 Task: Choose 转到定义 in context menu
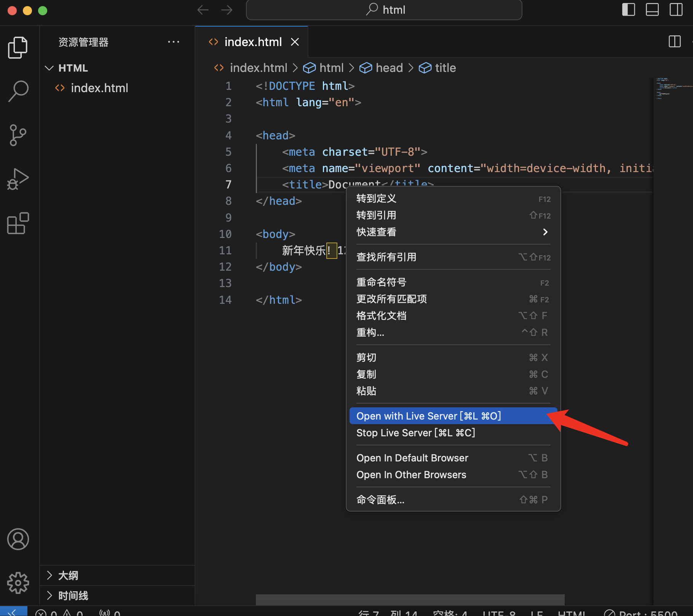(453, 199)
